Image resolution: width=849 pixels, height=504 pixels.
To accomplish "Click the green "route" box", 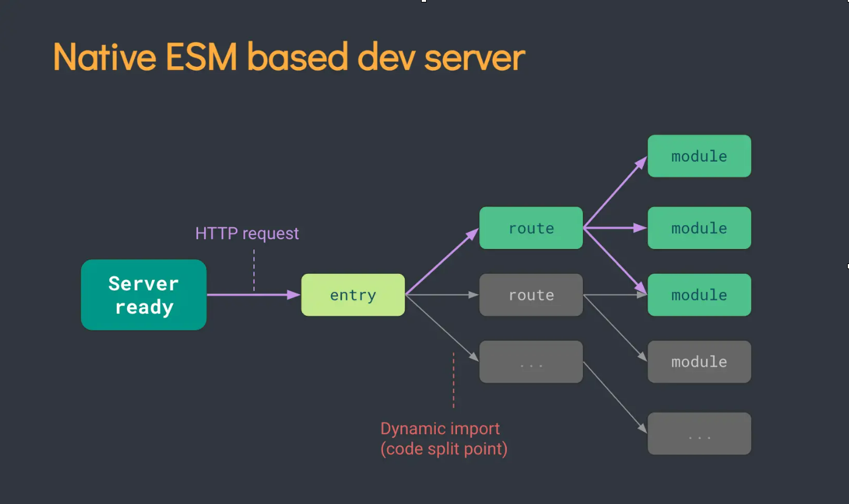I will tap(531, 228).
